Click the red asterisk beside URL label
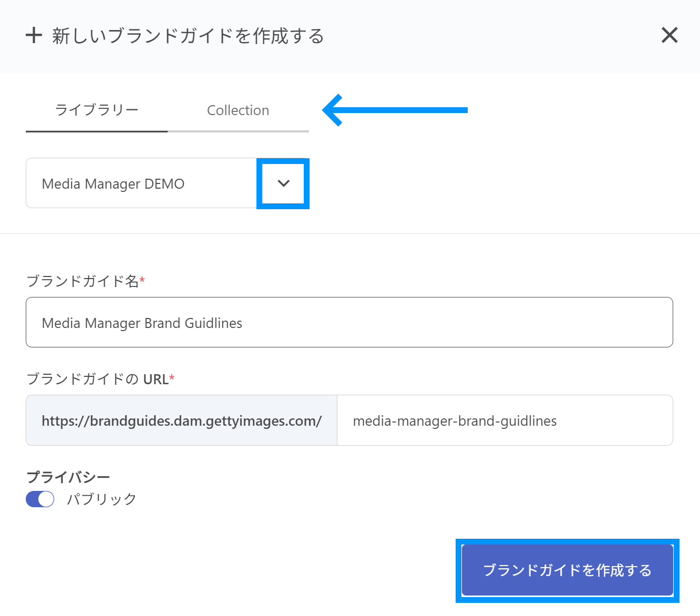The width and height of the screenshot is (700, 616). coord(172,377)
